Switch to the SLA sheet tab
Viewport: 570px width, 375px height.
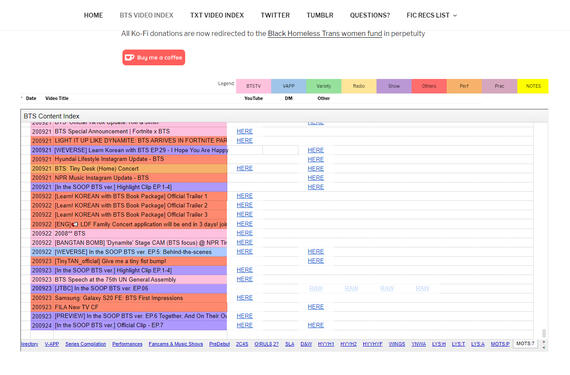point(290,344)
